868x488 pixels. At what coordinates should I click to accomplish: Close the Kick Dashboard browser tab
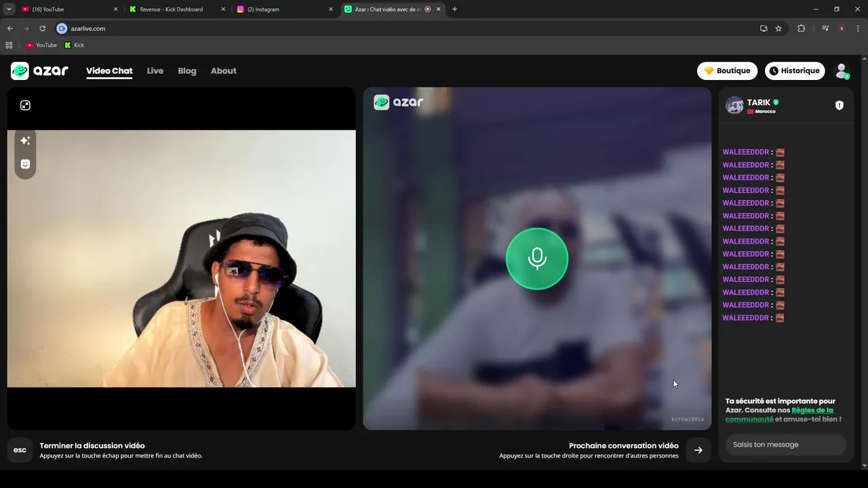tap(223, 9)
